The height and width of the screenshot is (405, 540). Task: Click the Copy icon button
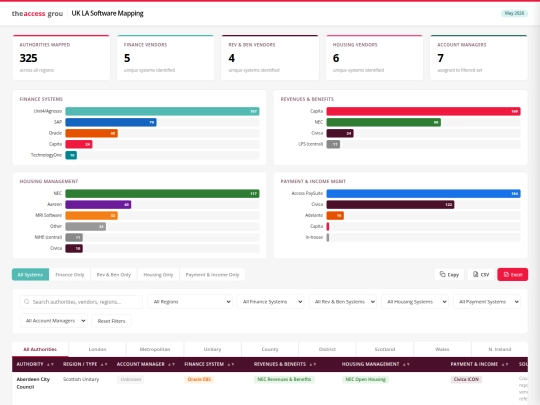pyautogui.click(x=449, y=274)
